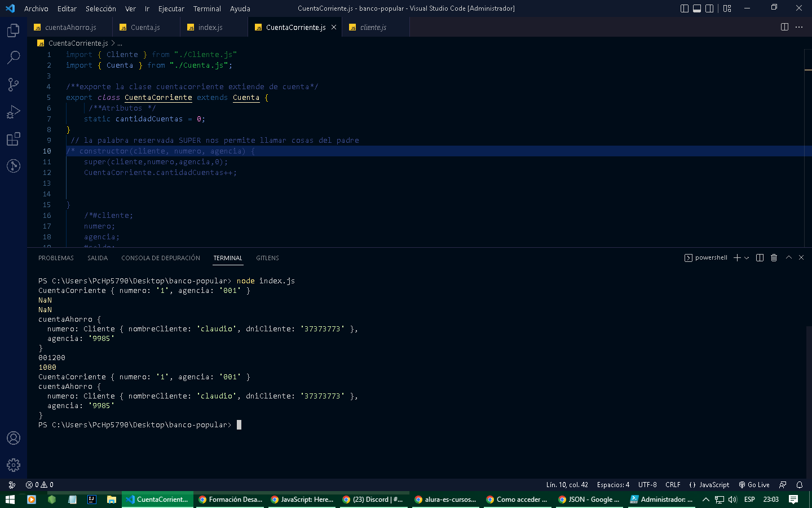The image size is (812, 508).
Task: Open the GitLens view in activity bar
Action: click(14, 166)
